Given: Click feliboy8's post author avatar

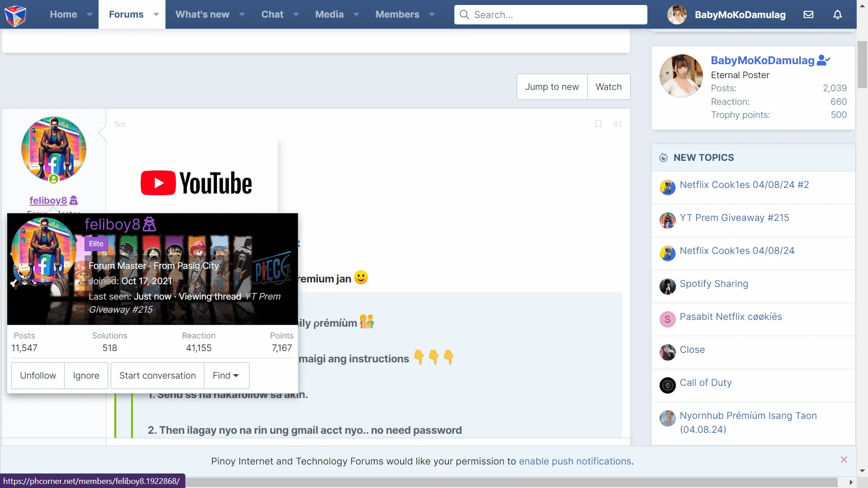Looking at the screenshot, I should pyautogui.click(x=54, y=149).
